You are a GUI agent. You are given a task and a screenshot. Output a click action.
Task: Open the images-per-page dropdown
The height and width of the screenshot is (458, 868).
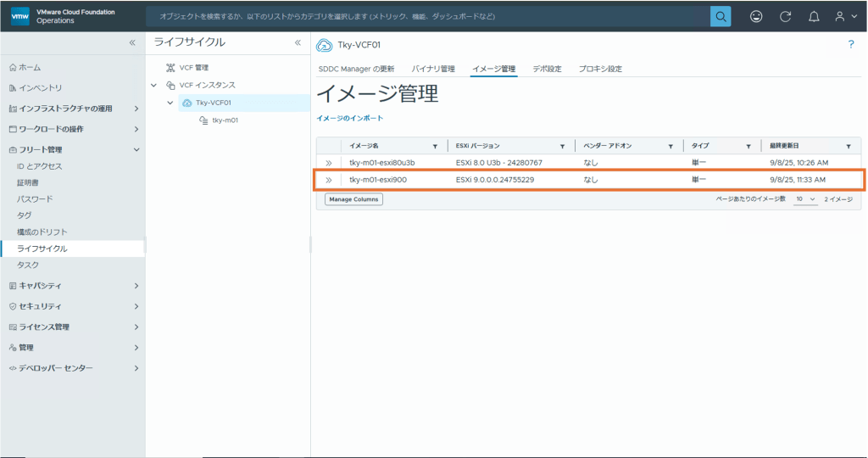(x=805, y=198)
